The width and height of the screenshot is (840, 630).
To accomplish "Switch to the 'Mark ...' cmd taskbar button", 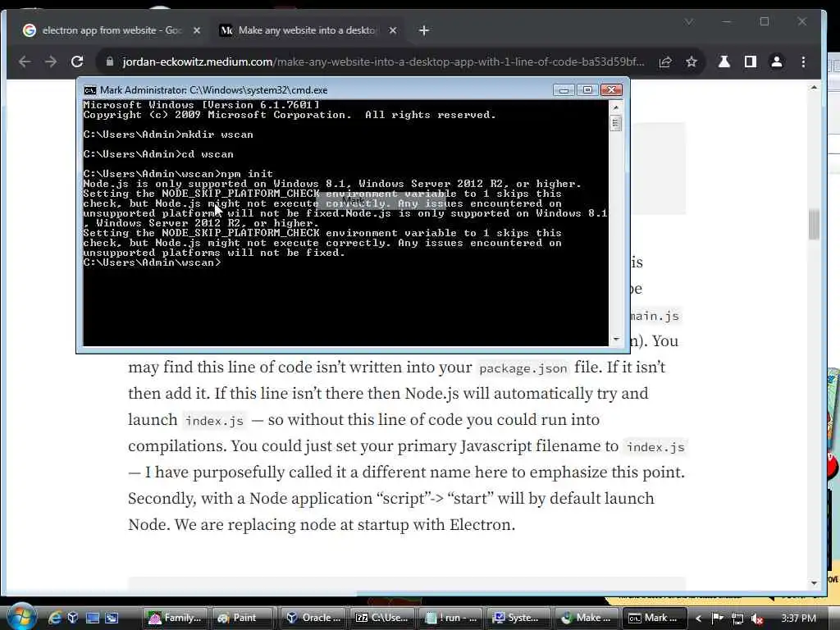I will 653,618.
